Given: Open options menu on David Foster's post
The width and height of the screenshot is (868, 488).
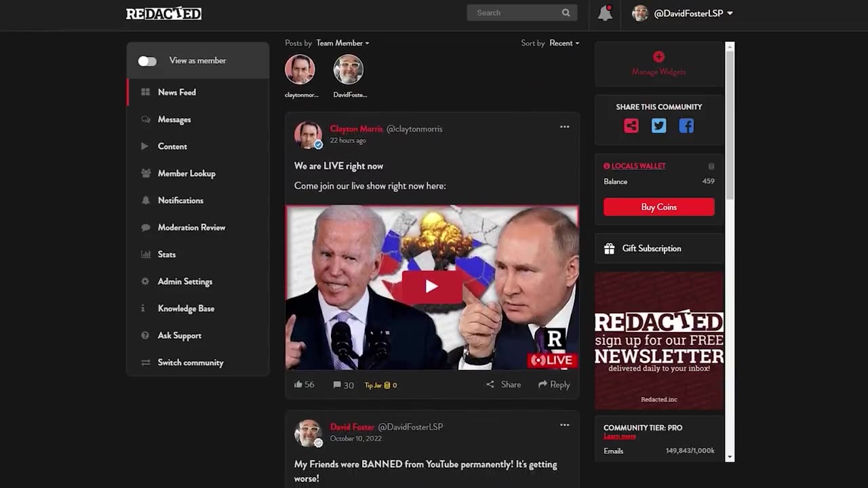Looking at the screenshot, I should tap(564, 425).
